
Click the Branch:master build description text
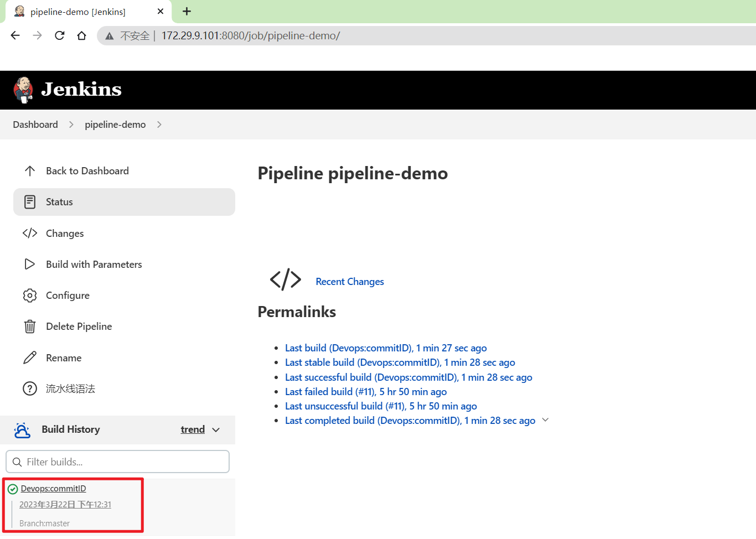point(44,524)
